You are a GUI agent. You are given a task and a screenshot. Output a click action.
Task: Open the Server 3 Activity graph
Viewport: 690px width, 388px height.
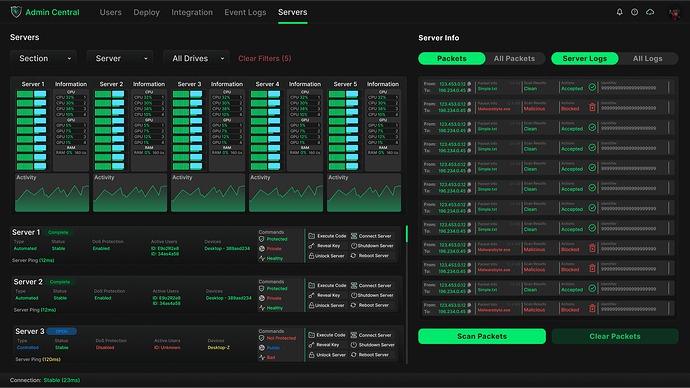208,193
